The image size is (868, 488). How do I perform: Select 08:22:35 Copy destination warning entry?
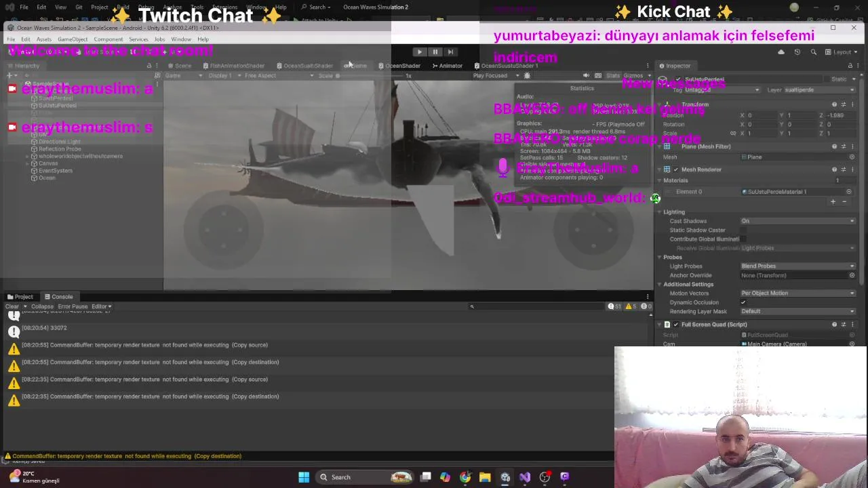tap(325, 400)
